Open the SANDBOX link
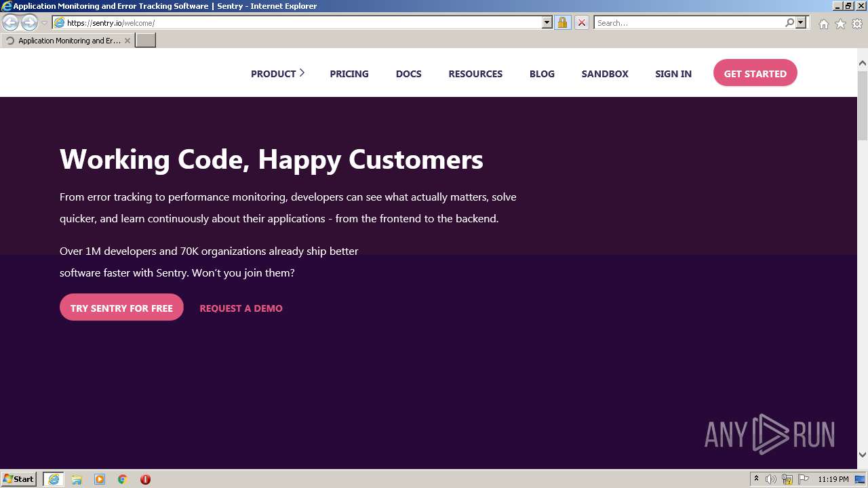 coord(605,74)
